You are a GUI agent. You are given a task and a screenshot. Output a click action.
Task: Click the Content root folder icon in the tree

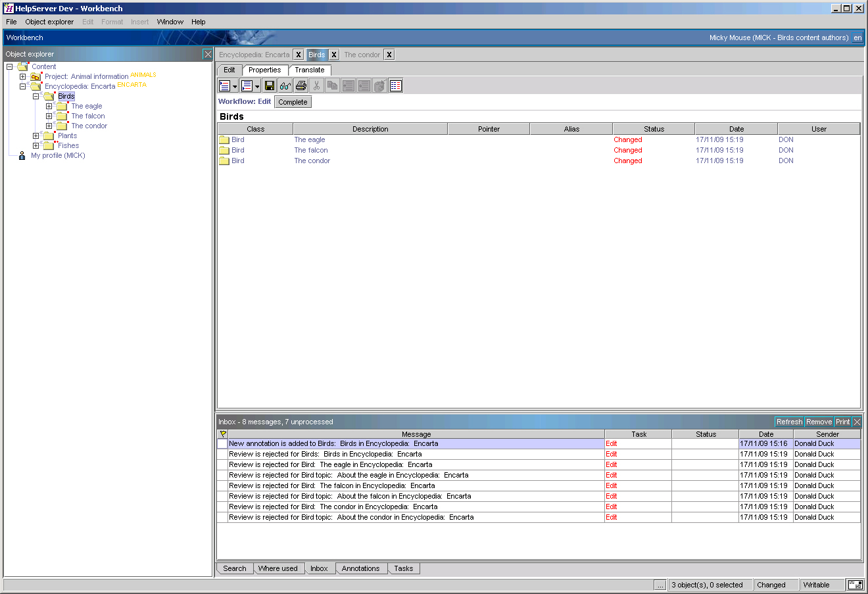click(x=22, y=66)
